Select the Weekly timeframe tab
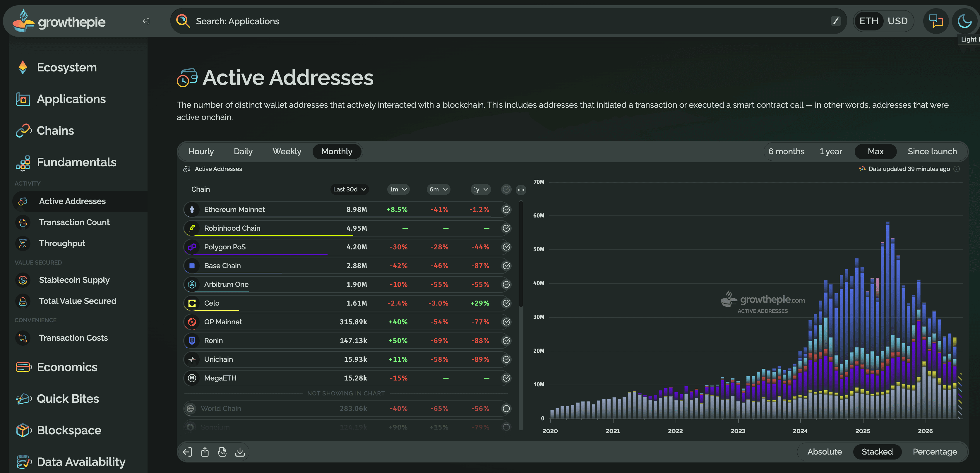The width and height of the screenshot is (980, 473). click(x=287, y=151)
